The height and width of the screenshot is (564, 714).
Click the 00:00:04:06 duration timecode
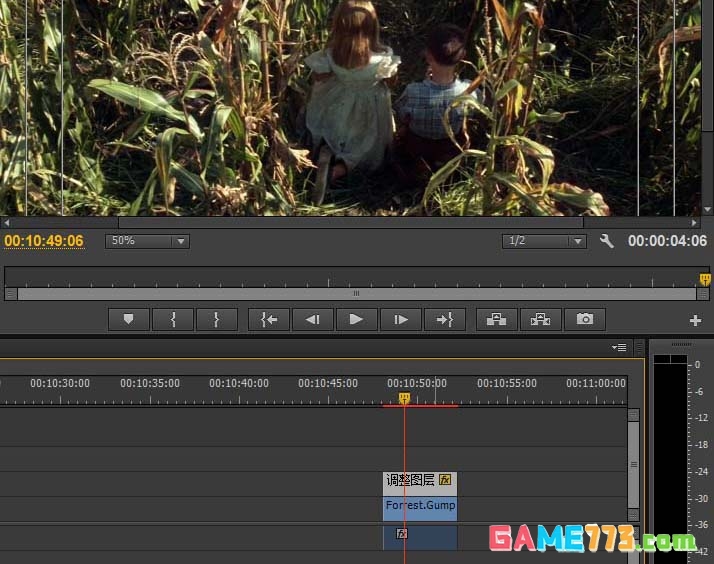[x=667, y=241]
